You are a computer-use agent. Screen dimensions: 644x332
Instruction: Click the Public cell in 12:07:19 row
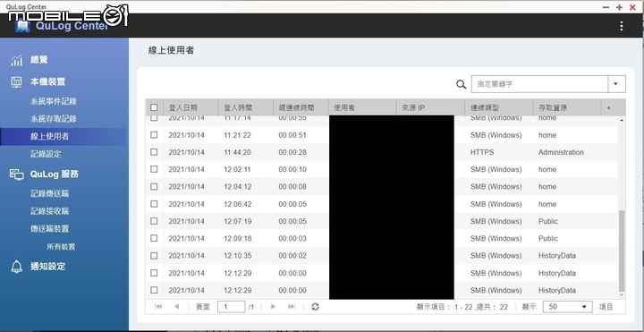tap(548, 221)
